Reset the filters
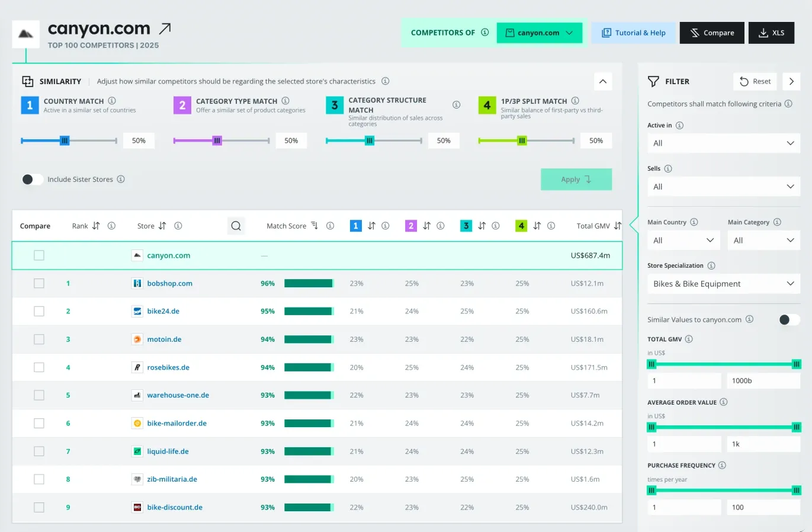812x532 pixels. [x=755, y=81]
